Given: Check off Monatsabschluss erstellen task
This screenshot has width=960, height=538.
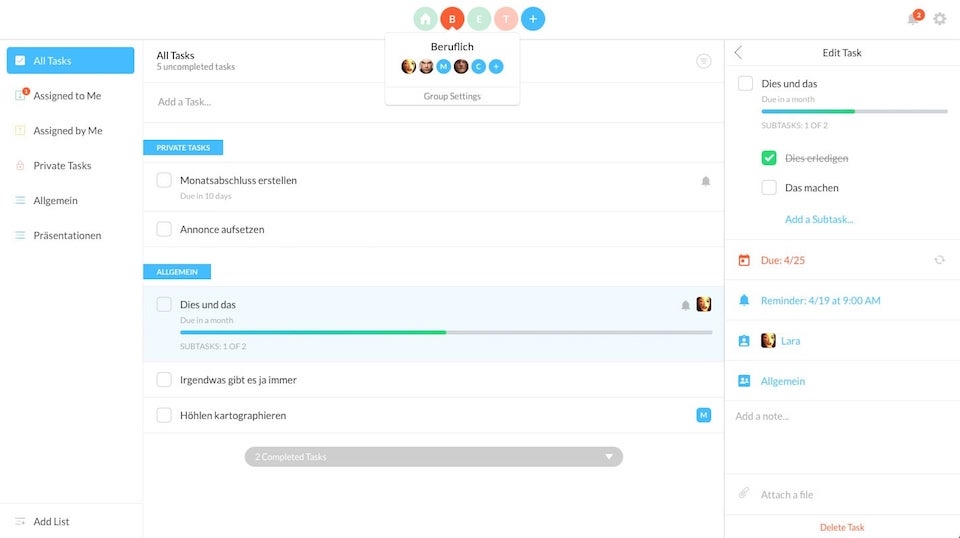Looking at the screenshot, I should (x=164, y=180).
